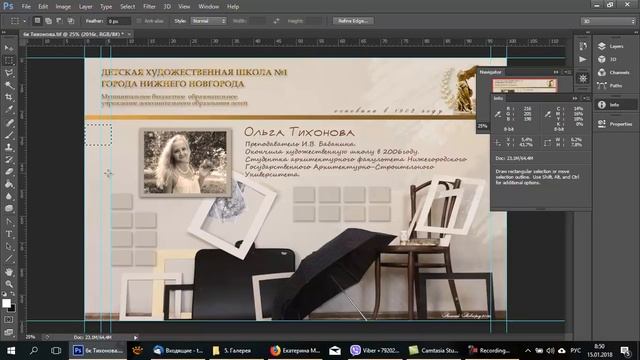
Task: Set Add to selection mode
Action: [x=48, y=21]
